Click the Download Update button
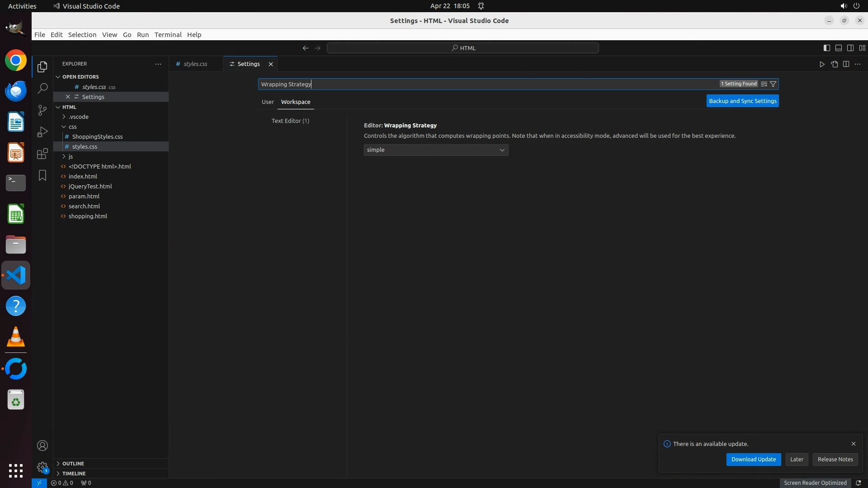This screenshot has height=488, width=868. 753,460
